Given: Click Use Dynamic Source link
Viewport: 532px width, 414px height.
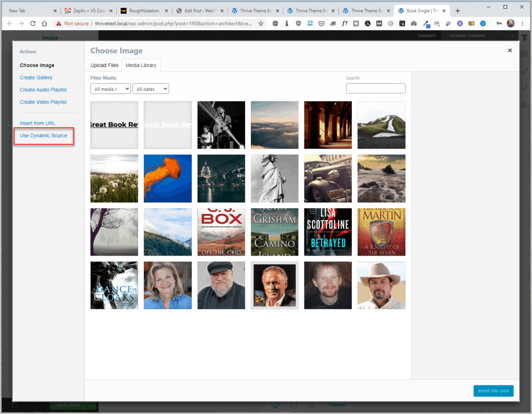Looking at the screenshot, I should coord(44,136).
